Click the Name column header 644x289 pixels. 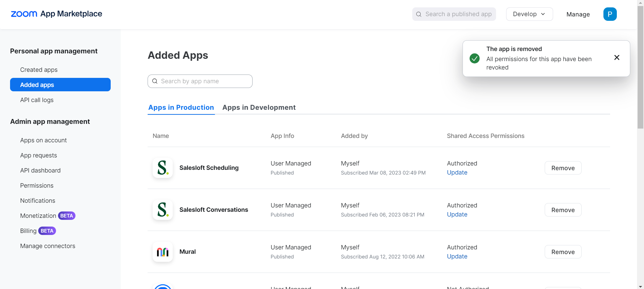(161, 136)
